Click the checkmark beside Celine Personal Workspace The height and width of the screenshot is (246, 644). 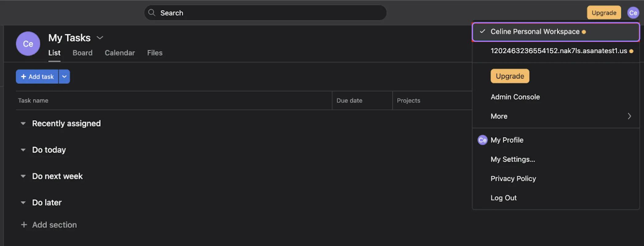point(482,31)
